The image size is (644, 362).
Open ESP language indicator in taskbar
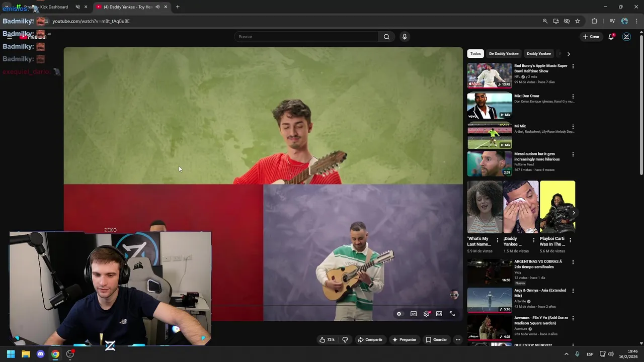[x=590, y=354]
